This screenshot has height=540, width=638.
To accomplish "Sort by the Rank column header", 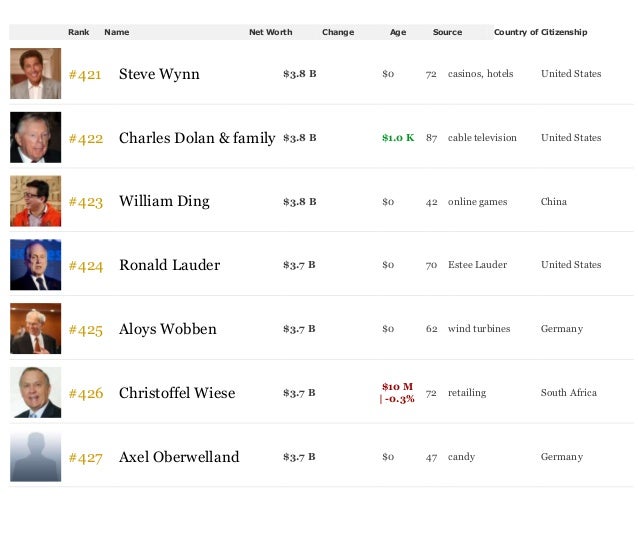I will tap(79, 32).
